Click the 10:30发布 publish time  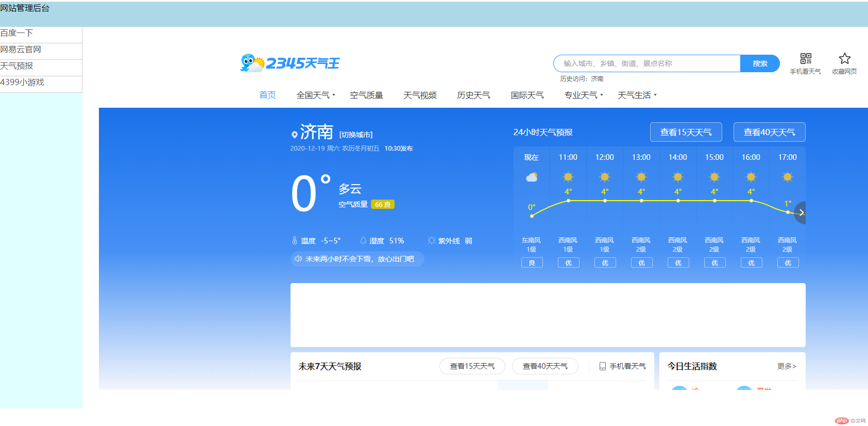399,149
